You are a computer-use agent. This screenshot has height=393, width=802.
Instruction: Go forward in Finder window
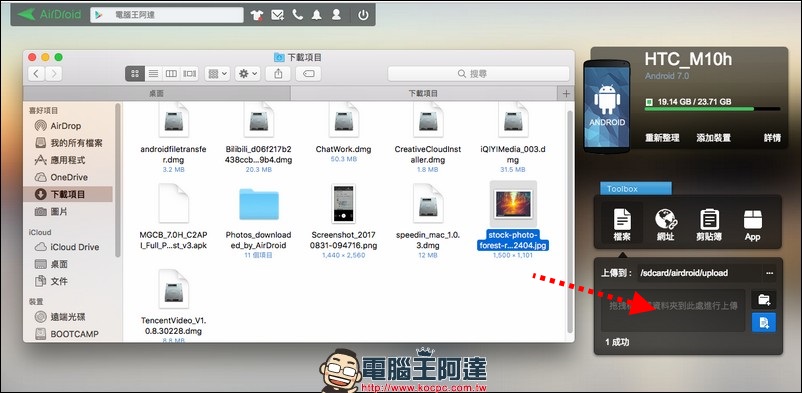point(54,74)
